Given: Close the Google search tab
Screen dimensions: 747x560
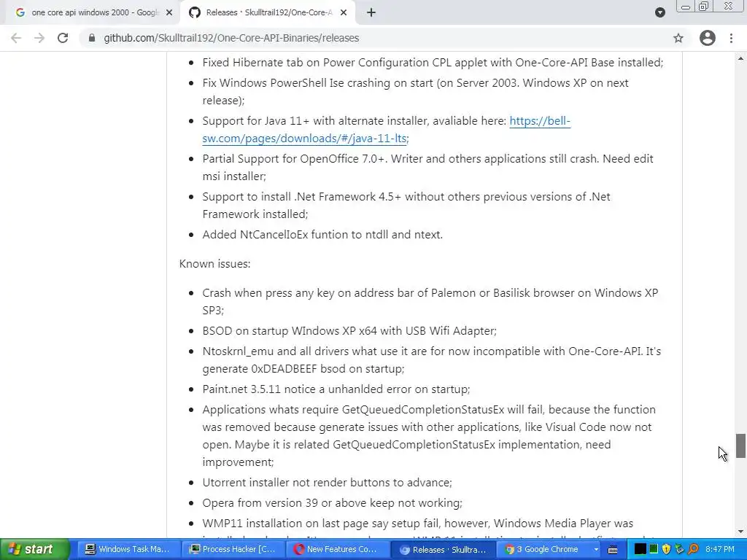Looking at the screenshot, I should (169, 13).
